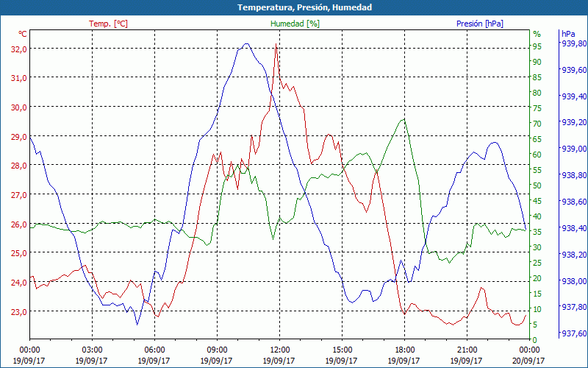Click the green humidity peak at 18:00
Screen dimensions: 588x368
coord(404,119)
